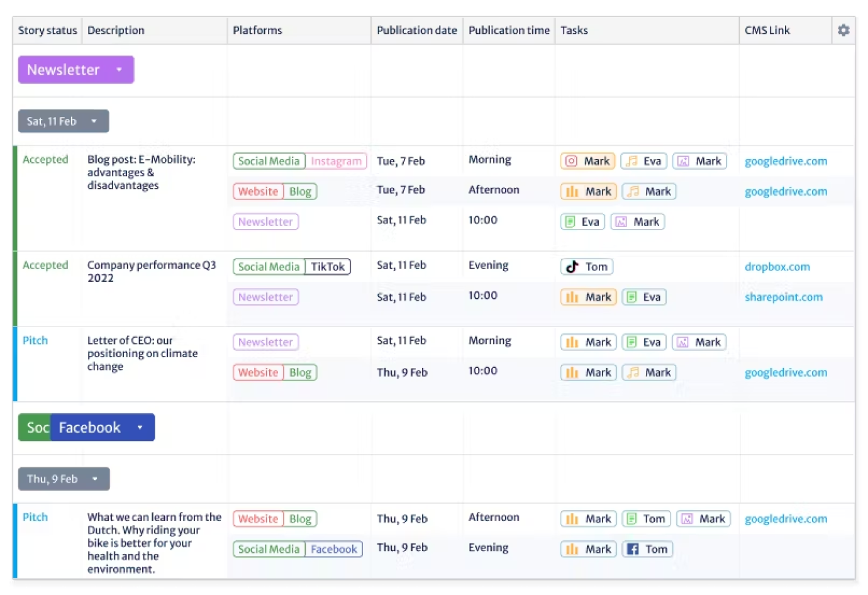
Task: Click the music note icon on Eva's task
Action: tap(632, 161)
